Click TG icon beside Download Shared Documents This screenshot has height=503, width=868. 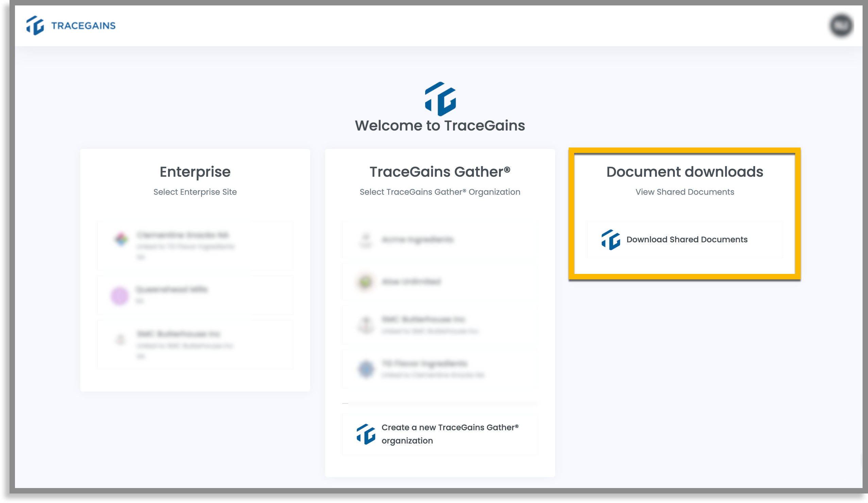tap(611, 240)
